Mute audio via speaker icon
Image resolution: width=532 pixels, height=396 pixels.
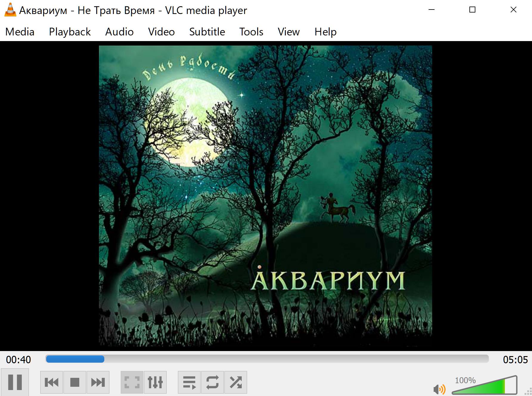pos(439,389)
